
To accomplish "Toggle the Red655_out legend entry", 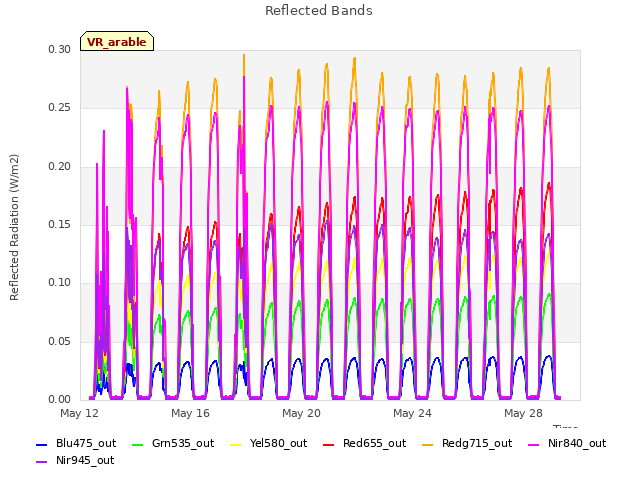I will (364, 444).
